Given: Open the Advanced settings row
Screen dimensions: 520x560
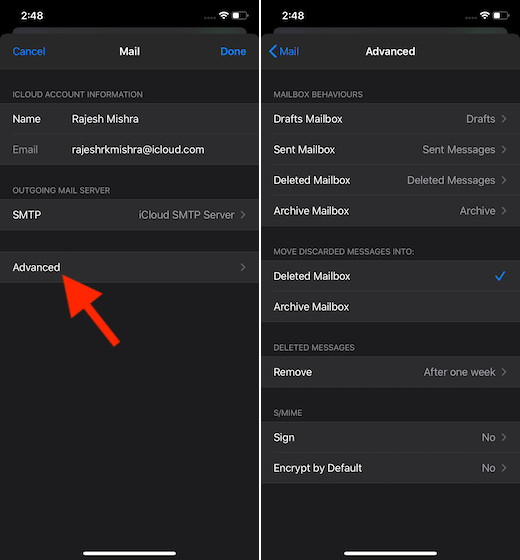Looking at the screenshot, I should pos(129,267).
